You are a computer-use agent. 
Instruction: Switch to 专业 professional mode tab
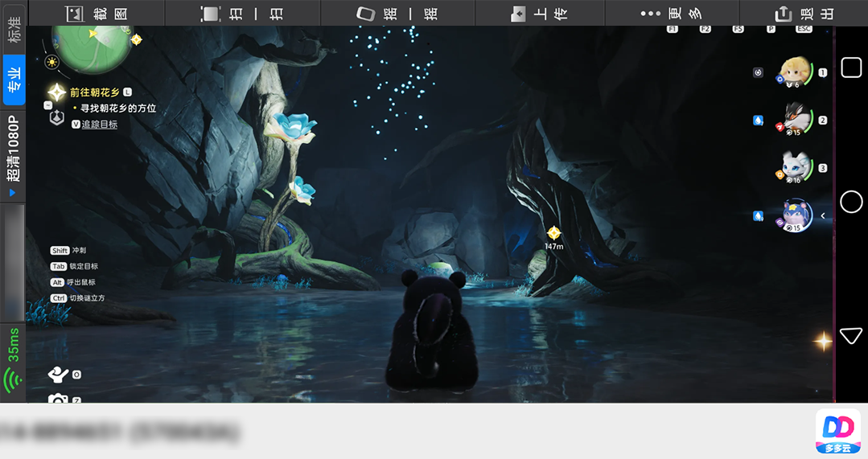click(14, 80)
